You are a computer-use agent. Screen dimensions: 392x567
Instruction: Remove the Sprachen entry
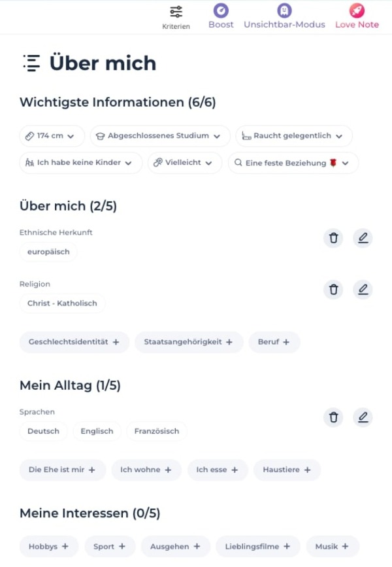(333, 417)
